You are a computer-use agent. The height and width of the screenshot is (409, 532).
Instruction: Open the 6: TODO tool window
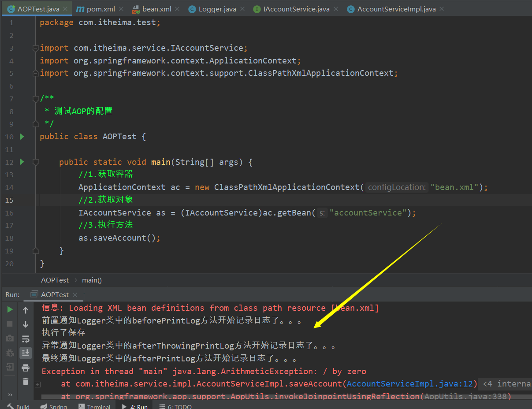pyautogui.click(x=175, y=406)
